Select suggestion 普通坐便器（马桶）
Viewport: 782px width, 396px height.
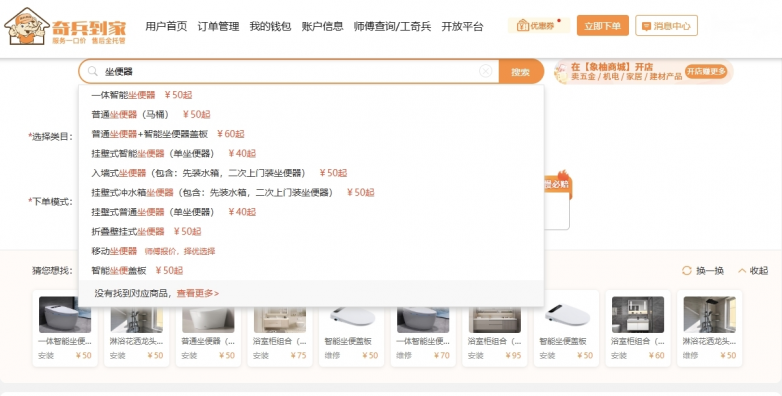coord(311,114)
